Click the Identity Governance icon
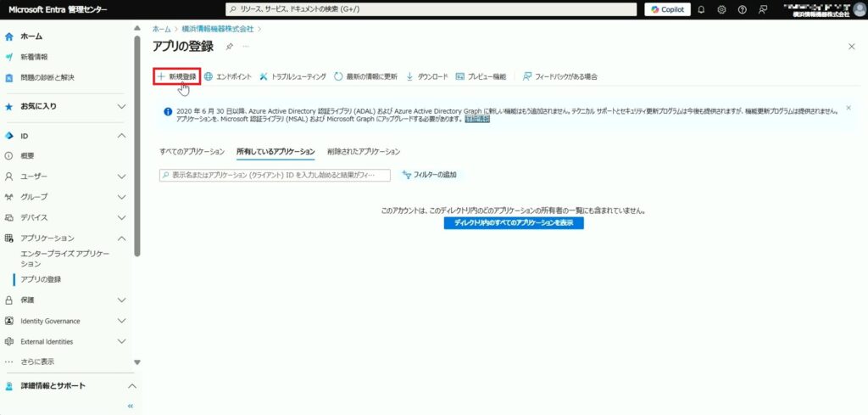868x415 pixels. tap(8, 321)
